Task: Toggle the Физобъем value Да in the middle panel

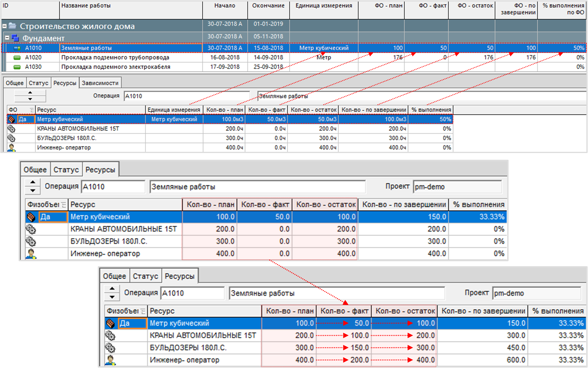Action: pyautogui.click(x=53, y=217)
